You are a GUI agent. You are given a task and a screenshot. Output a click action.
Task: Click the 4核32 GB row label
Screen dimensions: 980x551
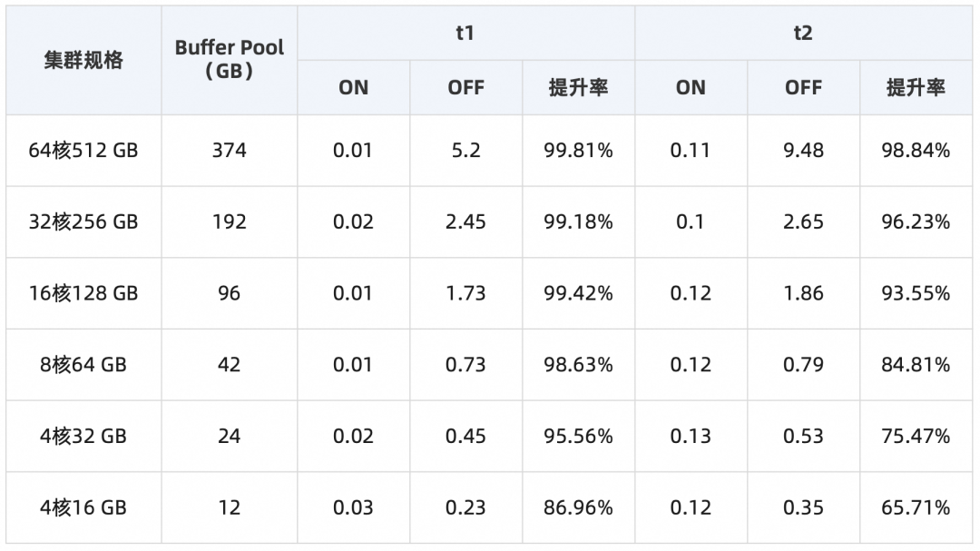[83, 437]
